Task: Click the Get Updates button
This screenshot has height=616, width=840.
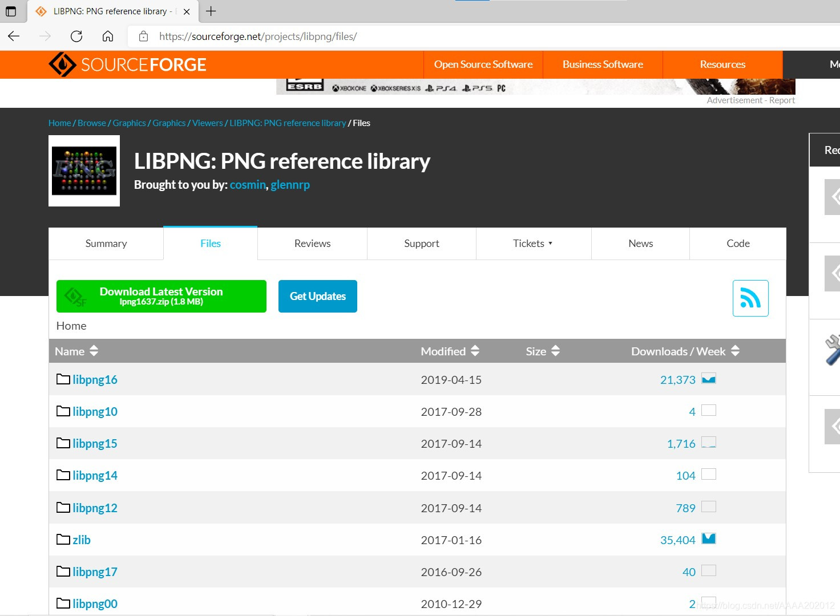Action: point(318,296)
